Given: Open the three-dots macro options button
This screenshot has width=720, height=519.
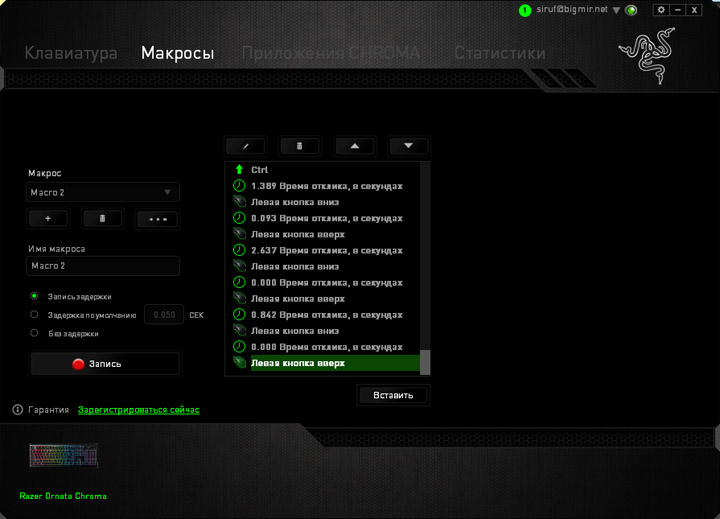Looking at the screenshot, I should pyautogui.click(x=158, y=219).
